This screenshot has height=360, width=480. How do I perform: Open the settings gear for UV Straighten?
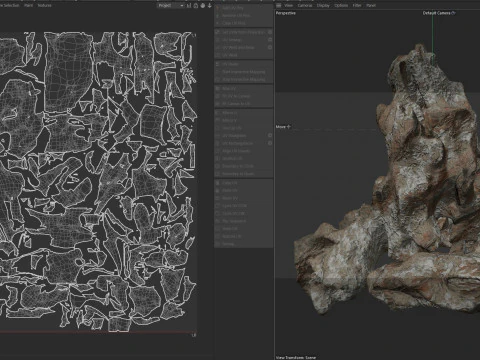click(x=270, y=135)
